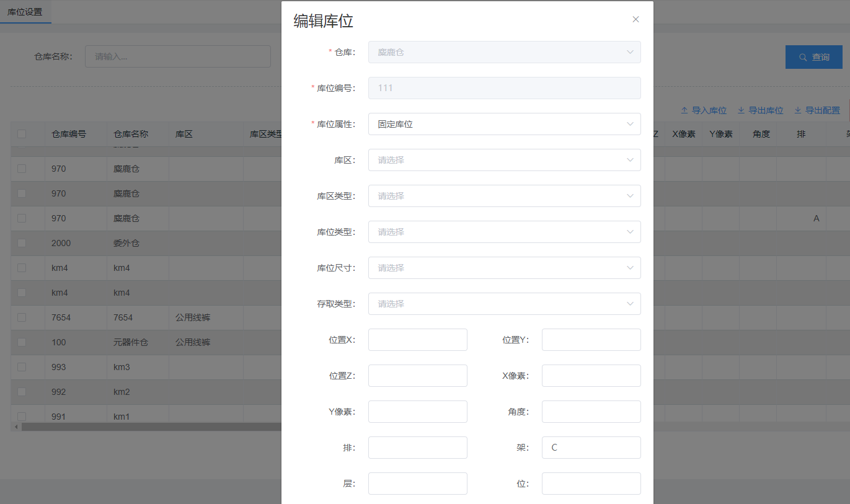Tick the checkbox for the km3 row

pos(22,367)
